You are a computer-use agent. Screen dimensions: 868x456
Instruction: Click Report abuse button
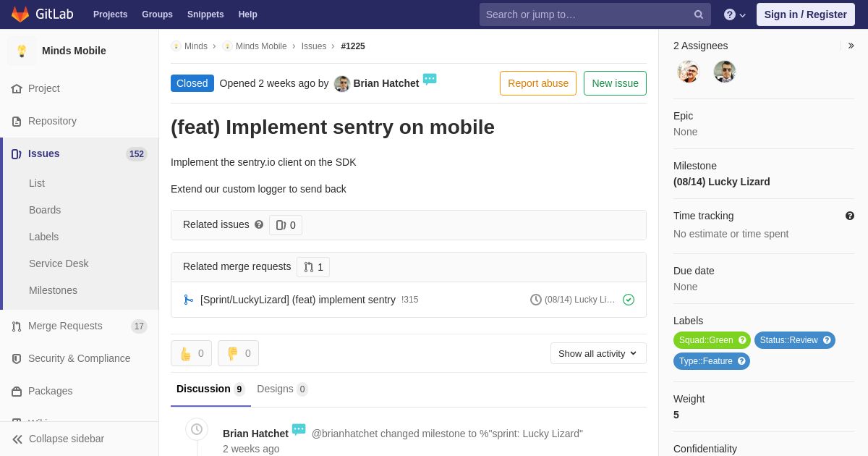[538, 83]
